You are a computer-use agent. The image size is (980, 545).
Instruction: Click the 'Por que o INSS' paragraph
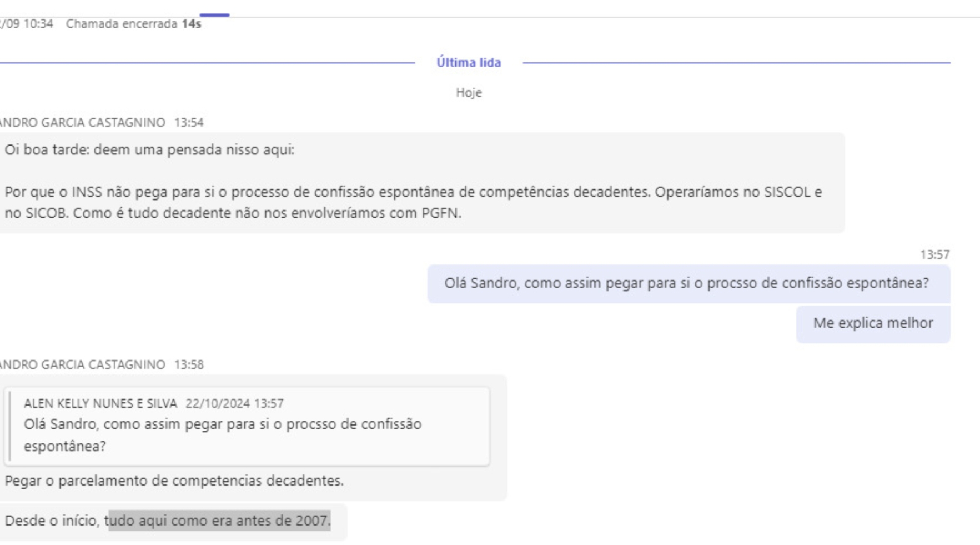[413, 202]
